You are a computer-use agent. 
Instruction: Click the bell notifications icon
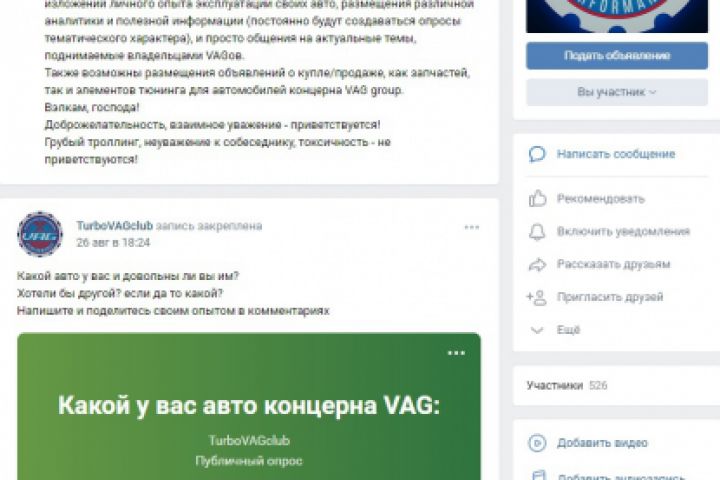tap(537, 232)
